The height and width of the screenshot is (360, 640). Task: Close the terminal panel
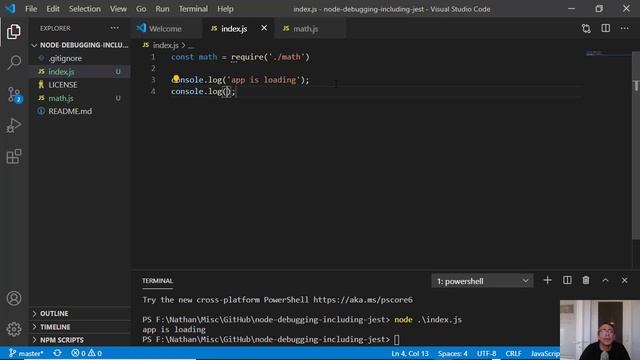tap(624, 280)
